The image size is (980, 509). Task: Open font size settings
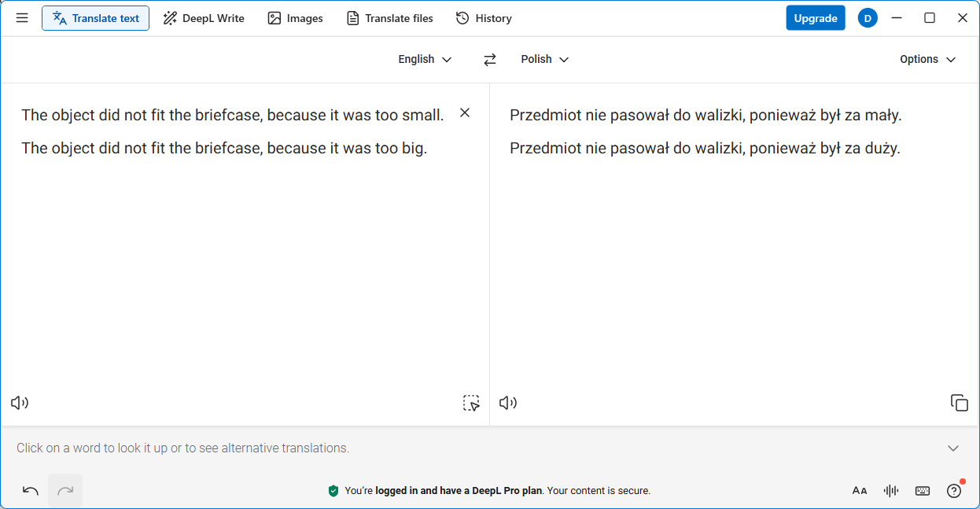click(x=860, y=491)
